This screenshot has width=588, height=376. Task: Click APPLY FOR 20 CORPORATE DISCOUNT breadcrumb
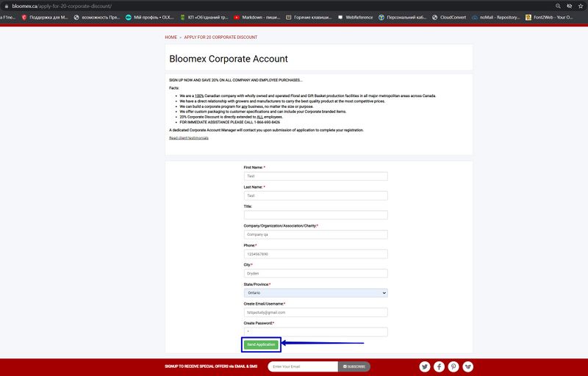click(x=220, y=37)
